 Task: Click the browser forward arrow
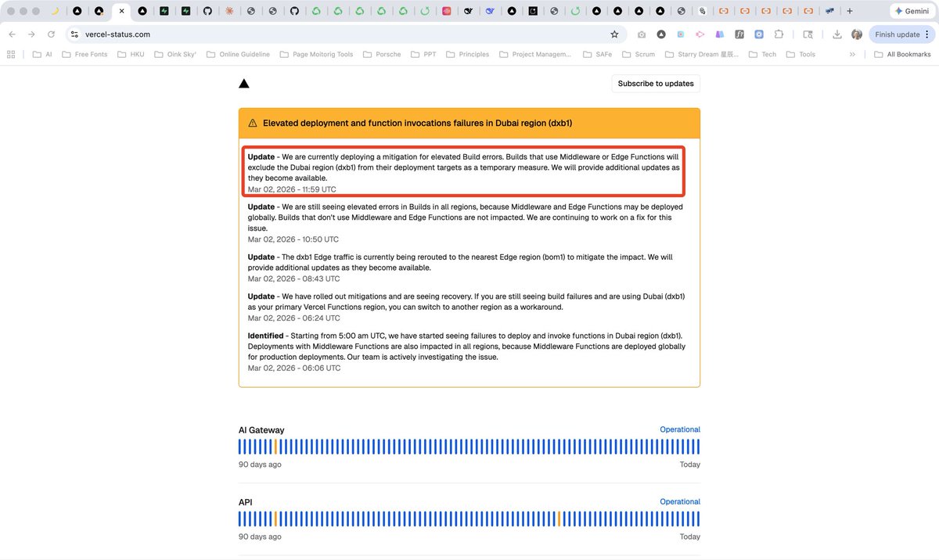pyautogui.click(x=31, y=34)
